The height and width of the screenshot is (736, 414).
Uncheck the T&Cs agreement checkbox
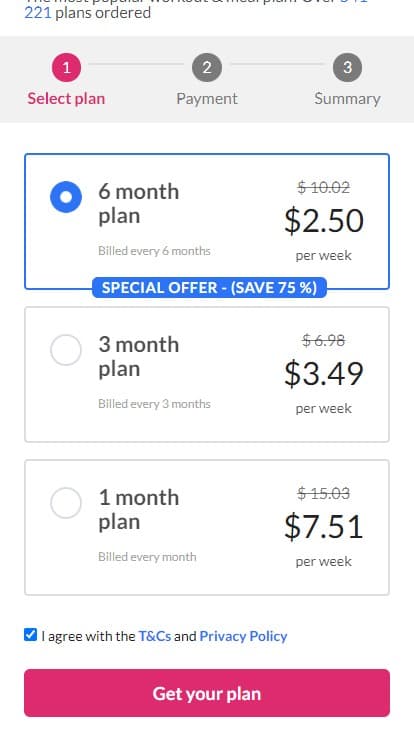pyautogui.click(x=31, y=635)
